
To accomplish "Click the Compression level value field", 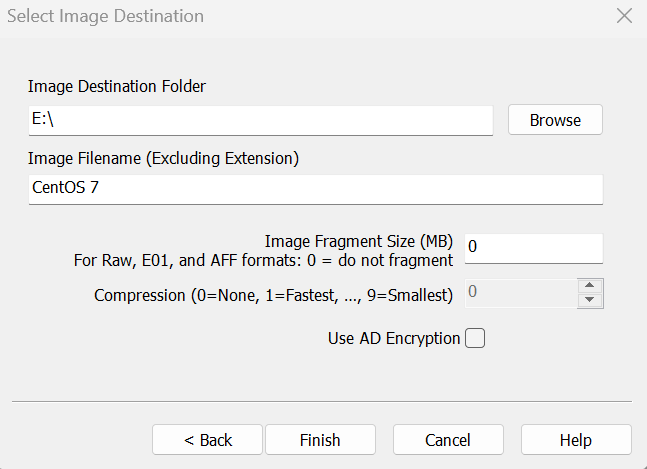I will tap(520, 293).
